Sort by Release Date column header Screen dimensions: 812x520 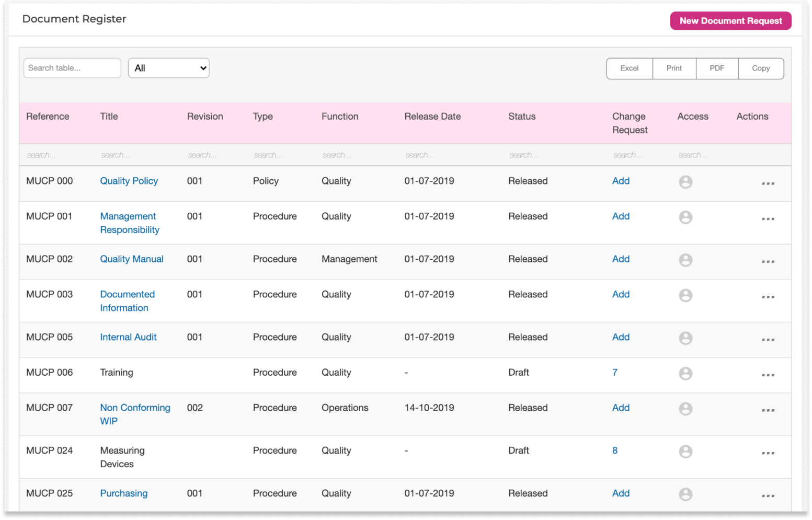tap(432, 117)
